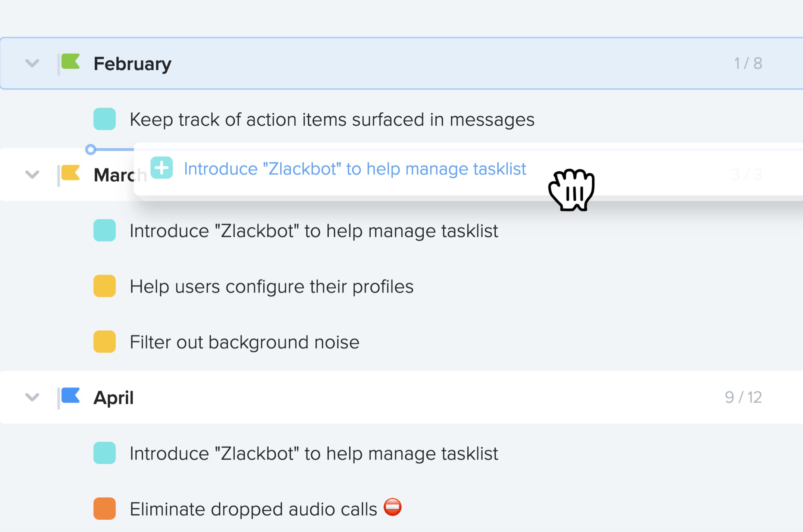Collapse the April section chevron
Viewport: 803px width, 532px height.
(x=32, y=397)
